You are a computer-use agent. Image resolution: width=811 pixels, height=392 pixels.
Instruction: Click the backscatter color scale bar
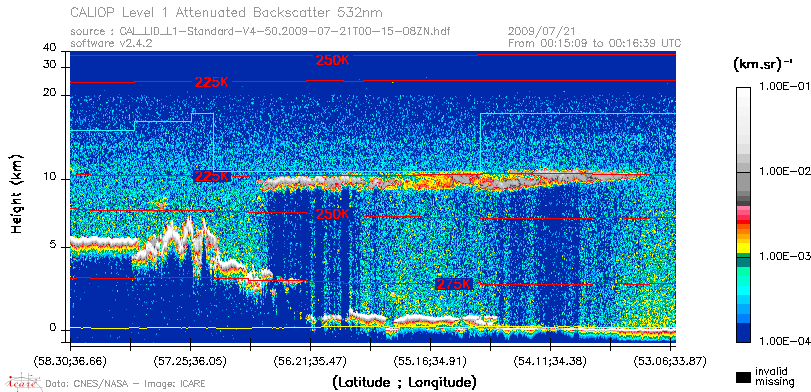click(x=743, y=215)
